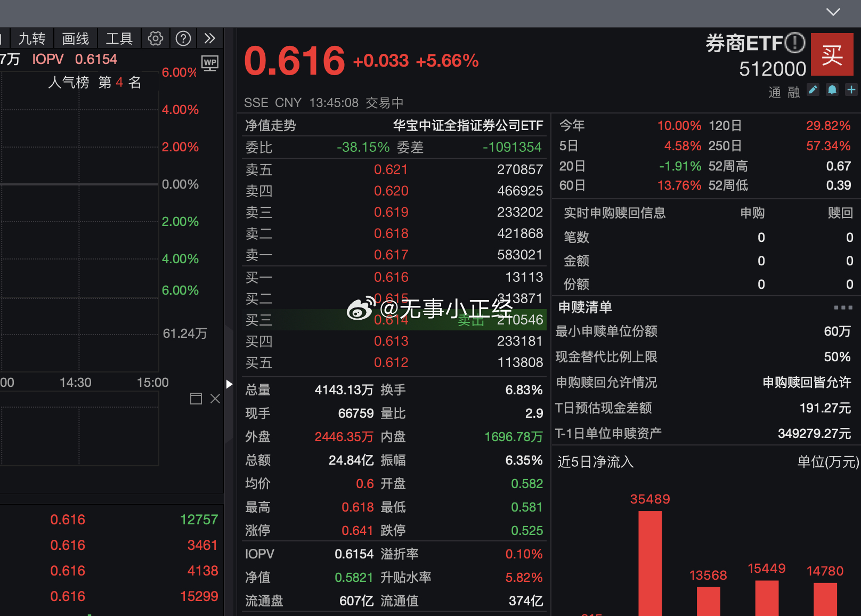The width and height of the screenshot is (861, 616).
Task: Select 买一 price 0.616
Action: (x=391, y=277)
